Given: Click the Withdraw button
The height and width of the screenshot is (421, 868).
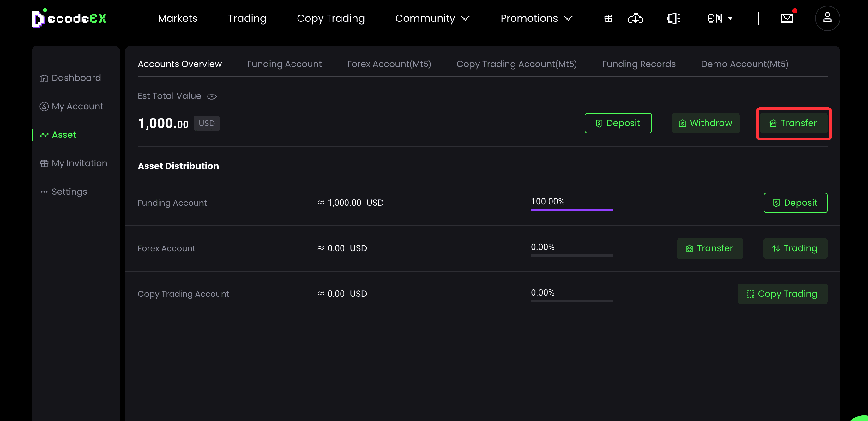Looking at the screenshot, I should (x=706, y=123).
